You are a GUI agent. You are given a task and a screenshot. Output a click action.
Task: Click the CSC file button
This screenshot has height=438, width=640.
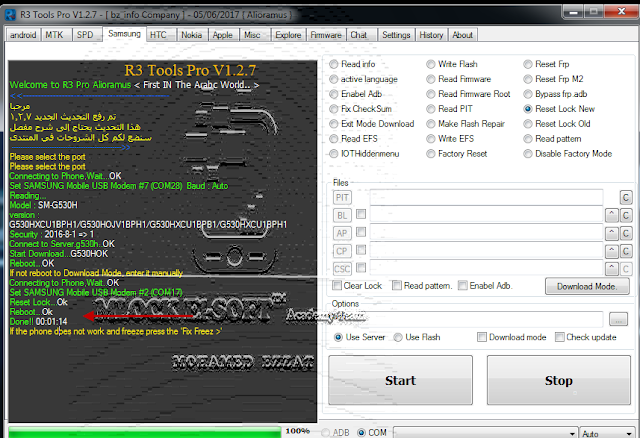click(342, 269)
